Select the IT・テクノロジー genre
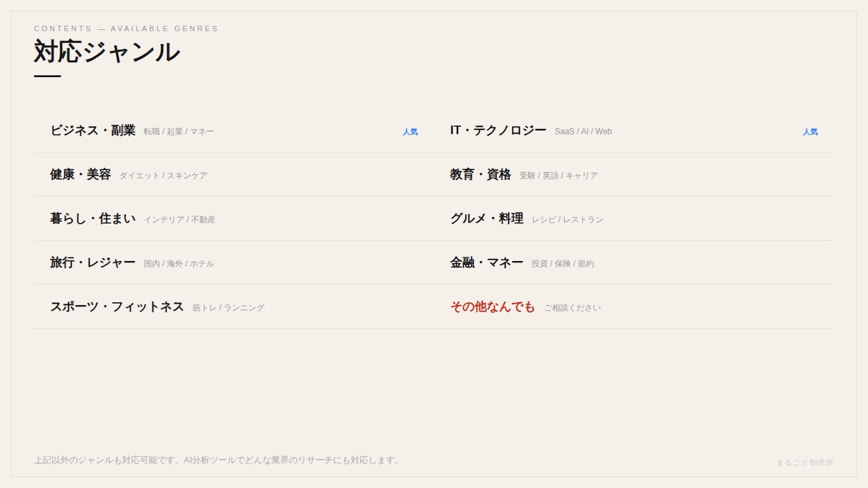868x488 pixels. point(498,130)
